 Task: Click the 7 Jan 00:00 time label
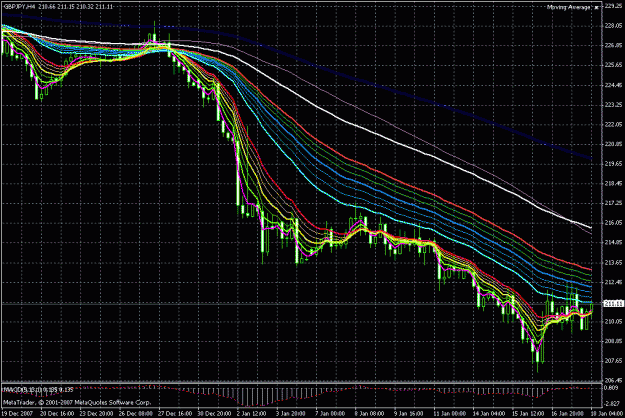(331, 414)
